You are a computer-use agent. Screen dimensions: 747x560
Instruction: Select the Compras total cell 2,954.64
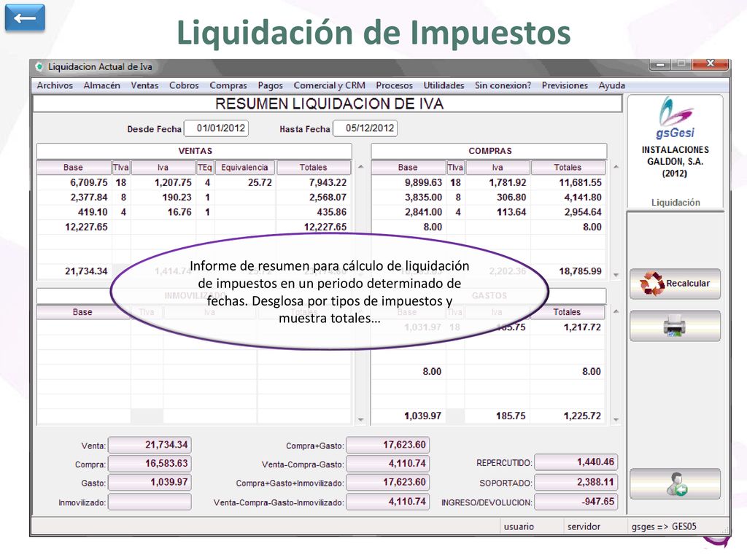click(568, 212)
